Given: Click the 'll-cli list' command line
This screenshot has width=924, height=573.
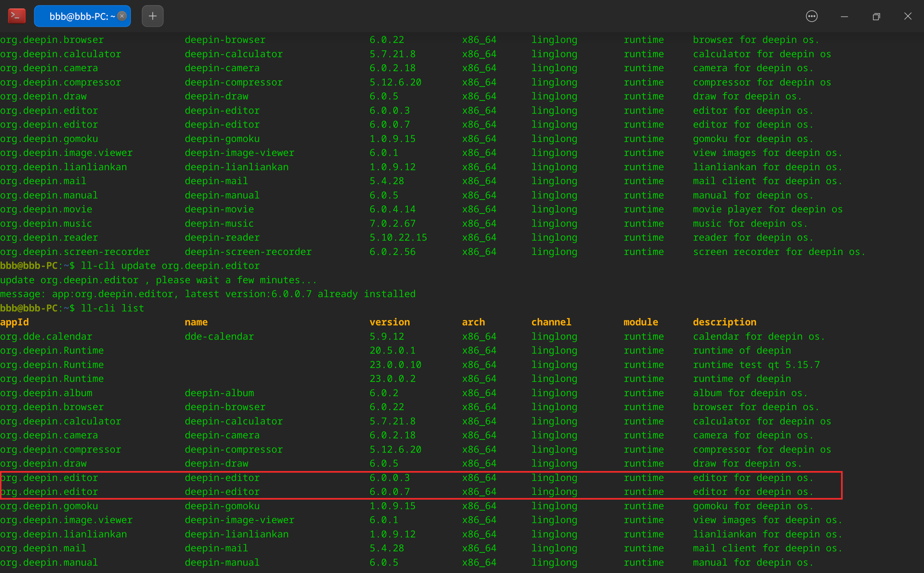Looking at the screenshot, I should pos(112,308).
